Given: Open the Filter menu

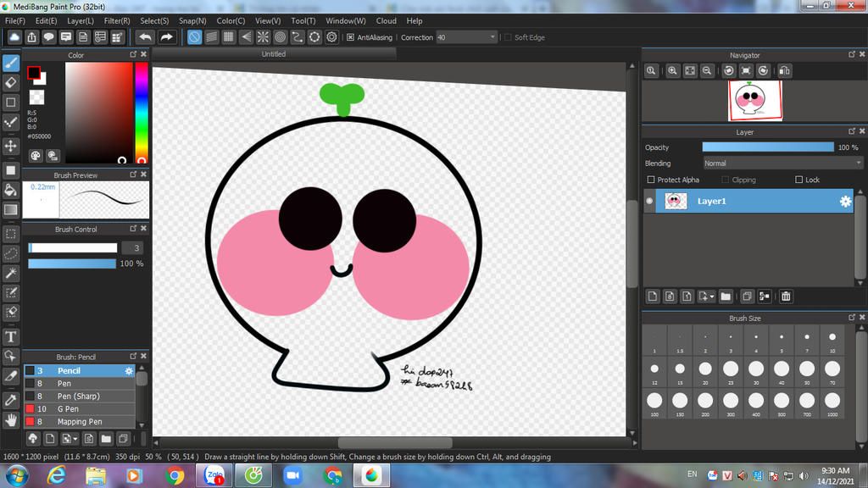Looking at the screenshot, I should [117, 20].
